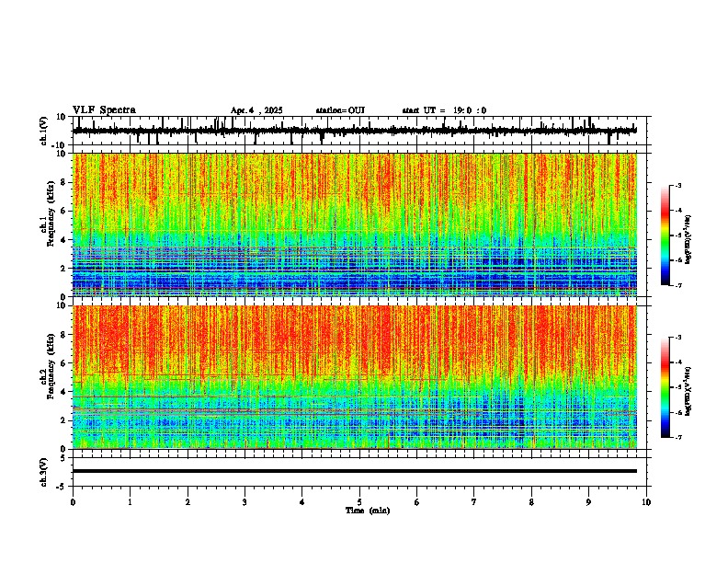Click the "station=OUI" header label
Image resolution: width=728 pixels, height=563 pixels.
click(340, 110)
